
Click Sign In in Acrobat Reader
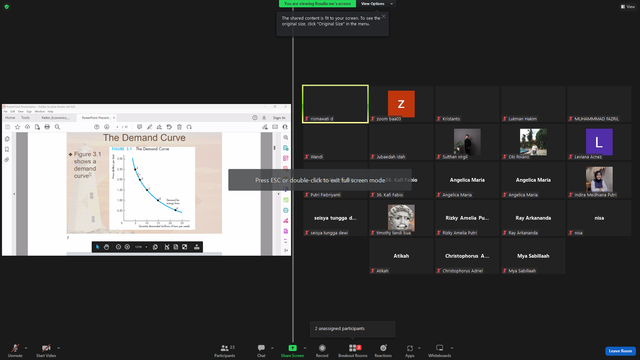click(279, 118)
